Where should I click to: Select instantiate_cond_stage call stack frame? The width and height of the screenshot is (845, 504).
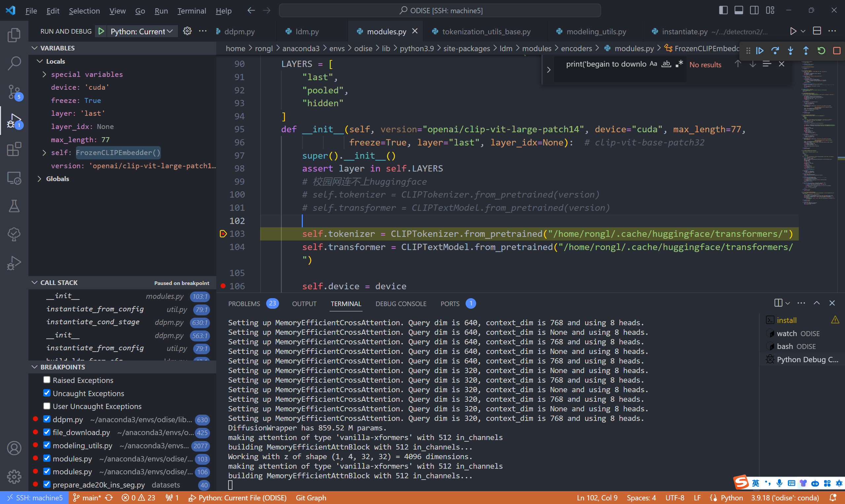point(93,322)
